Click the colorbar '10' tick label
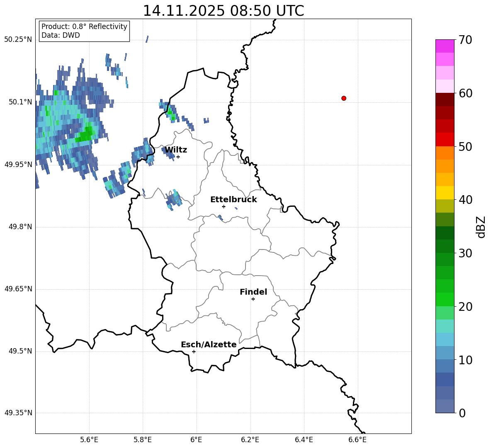Screen dimensions: 491x448 click(x=465, y=360)
